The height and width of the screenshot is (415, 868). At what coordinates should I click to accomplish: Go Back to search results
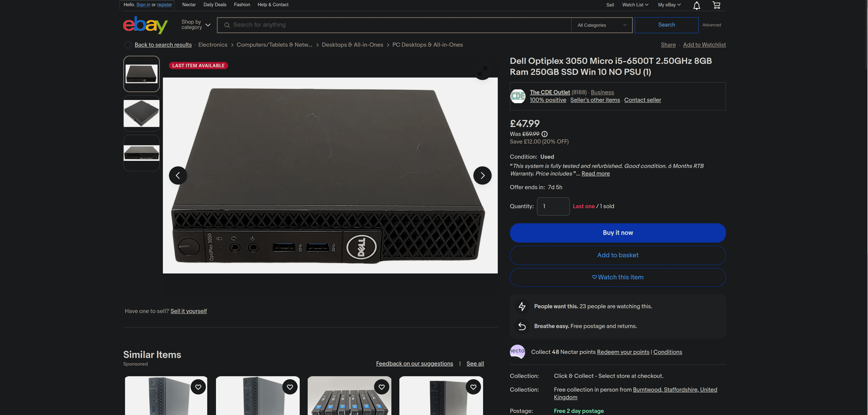163,45
